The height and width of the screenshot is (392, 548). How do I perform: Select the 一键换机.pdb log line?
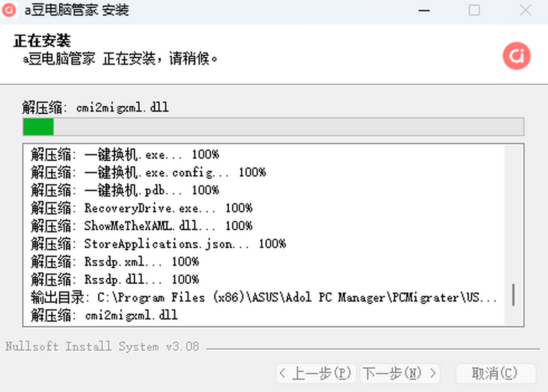pos(125,190)
